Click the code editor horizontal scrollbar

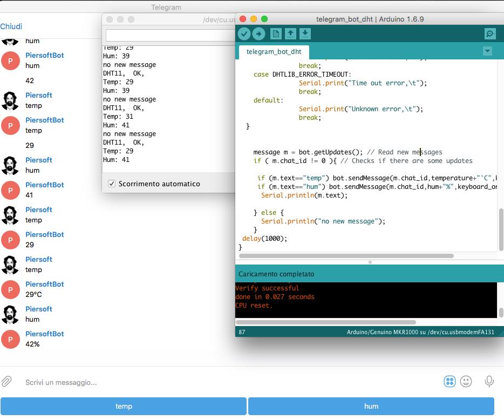[346, 256]
